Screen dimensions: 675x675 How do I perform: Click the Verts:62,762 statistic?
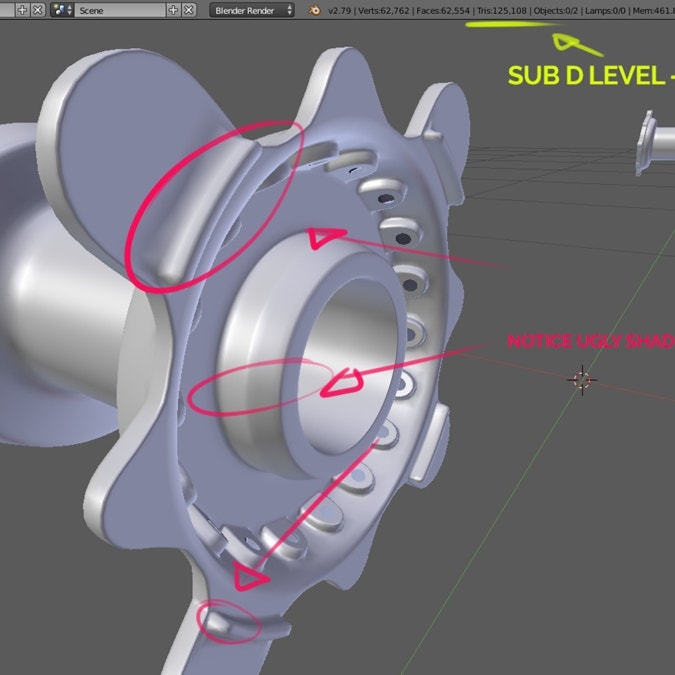[x=384, y=10]
